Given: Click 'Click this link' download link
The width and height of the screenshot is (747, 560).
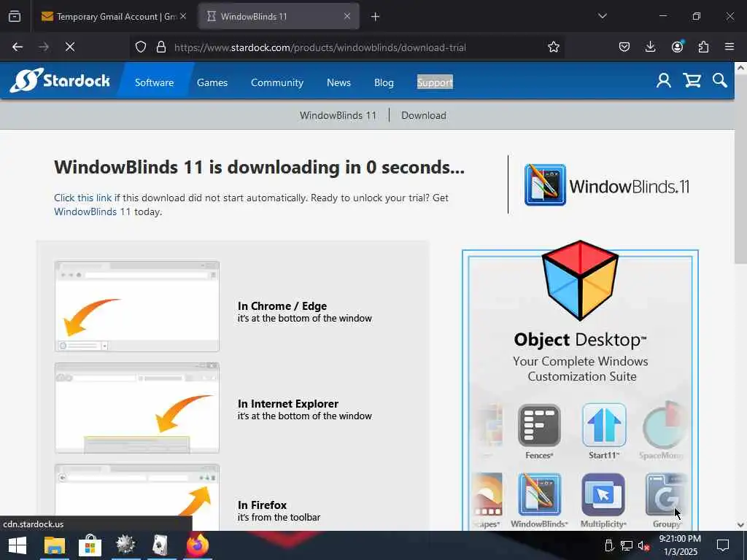Looking at the screenshot, I should 83,198.
